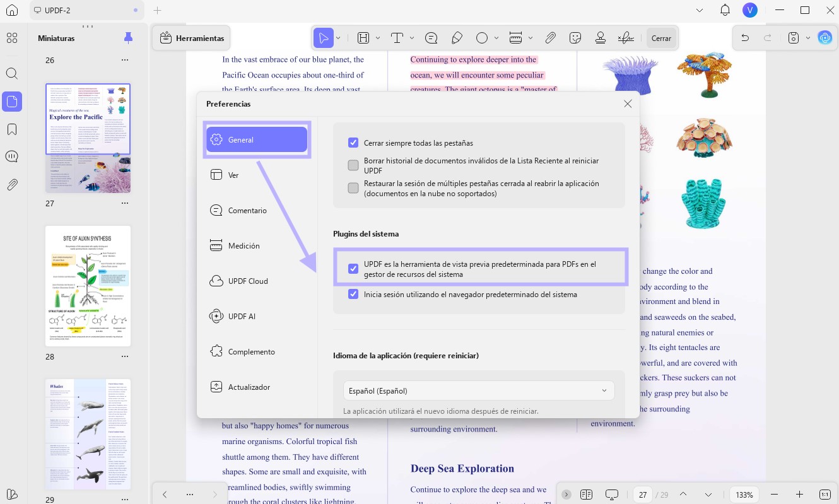Enable 'Restaurar la sesión de múltiples pestañas' checkbox
Image resolution: width=839 pixels, height=504 pixels.
pyautogui.click(x=353, y=188)
